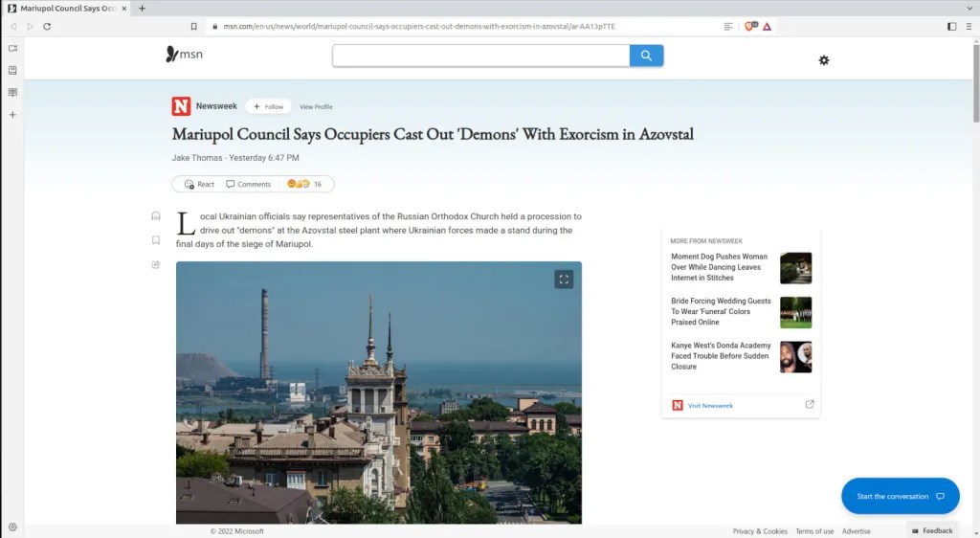Viewport: 980px width, 538px height.
Task: Expand the article image to fullscreen
Action: 564,280
